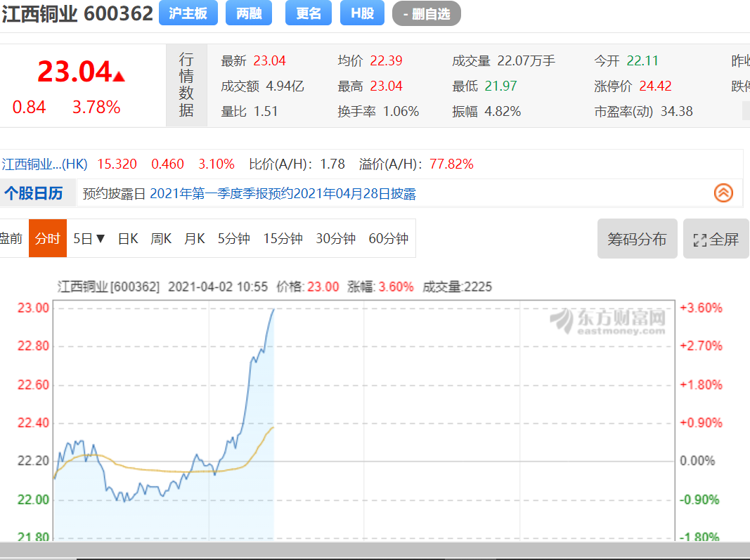The width and height of the screenshot is (750, 560).
Task: Click the orange collapse arrow icon in calendar row
Action: 723,193
